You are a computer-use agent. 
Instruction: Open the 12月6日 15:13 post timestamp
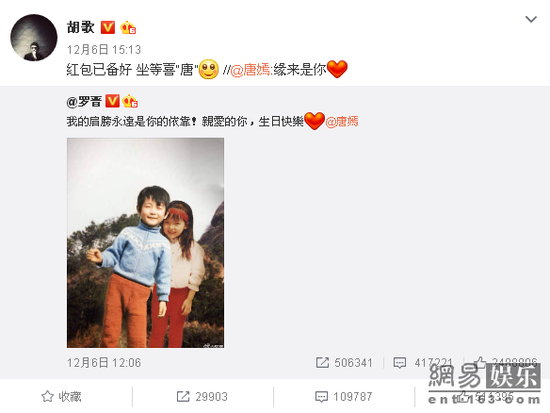104,49
